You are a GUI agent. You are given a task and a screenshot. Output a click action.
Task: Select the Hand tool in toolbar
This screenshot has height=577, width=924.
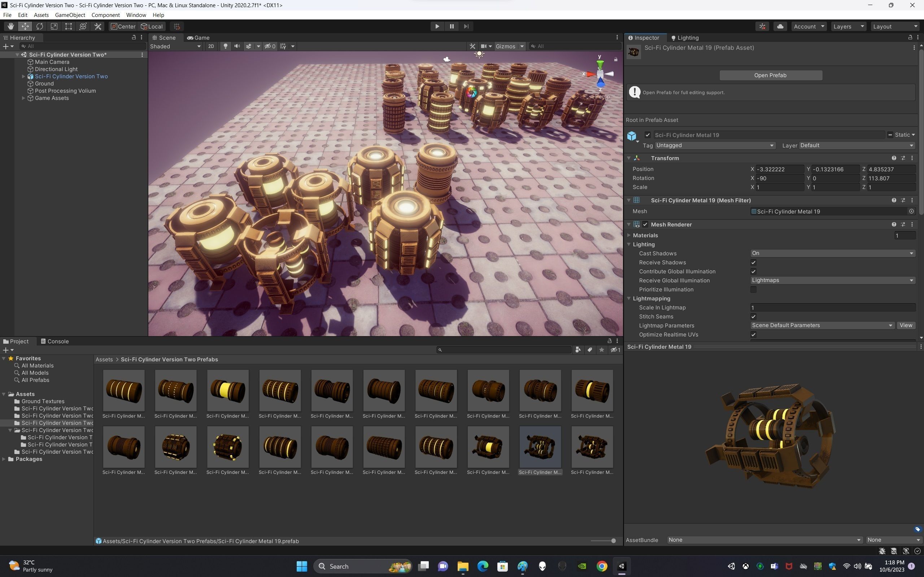(x=11, y=26)
